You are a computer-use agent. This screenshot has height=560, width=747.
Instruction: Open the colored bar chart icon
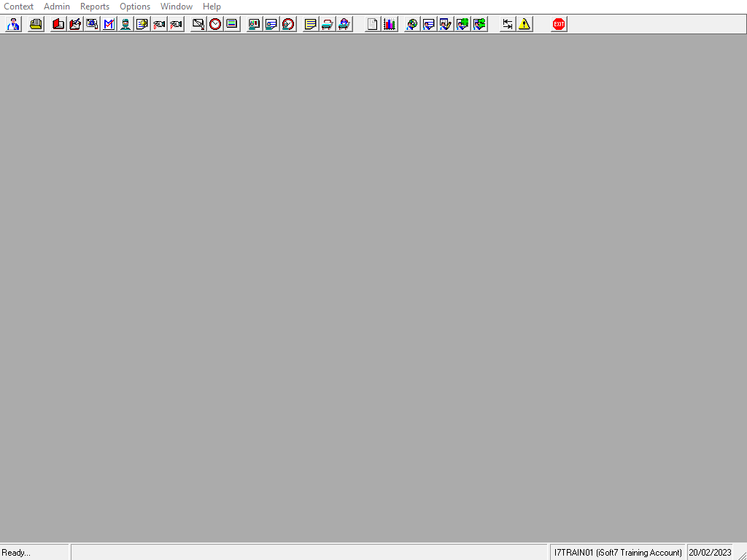[390, 24]
